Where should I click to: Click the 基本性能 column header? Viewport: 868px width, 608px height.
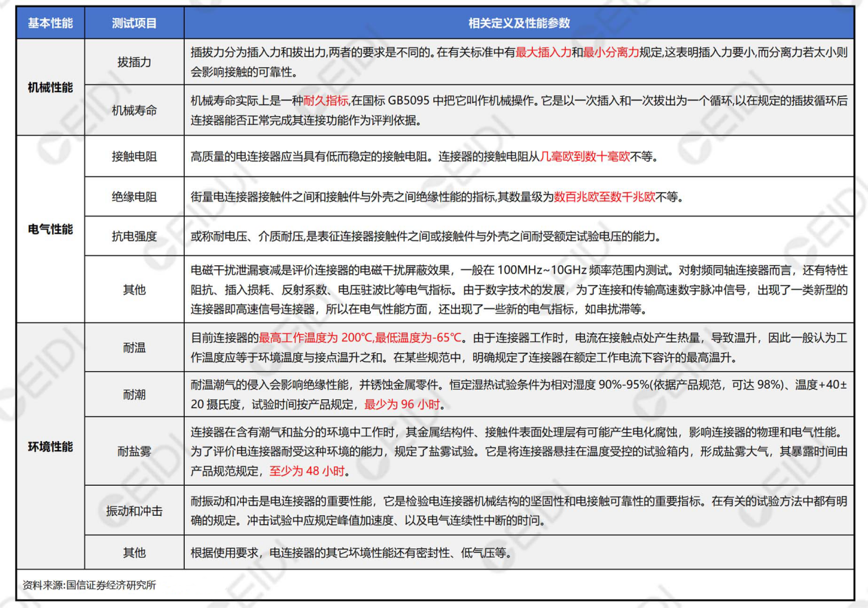click(49, 23)
